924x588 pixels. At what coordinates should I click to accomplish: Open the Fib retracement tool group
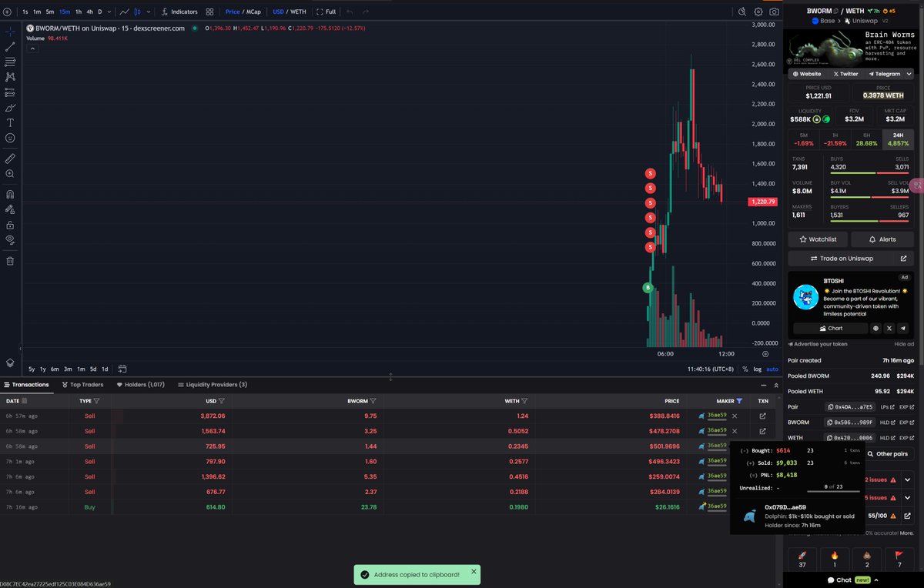click(10, 62)
